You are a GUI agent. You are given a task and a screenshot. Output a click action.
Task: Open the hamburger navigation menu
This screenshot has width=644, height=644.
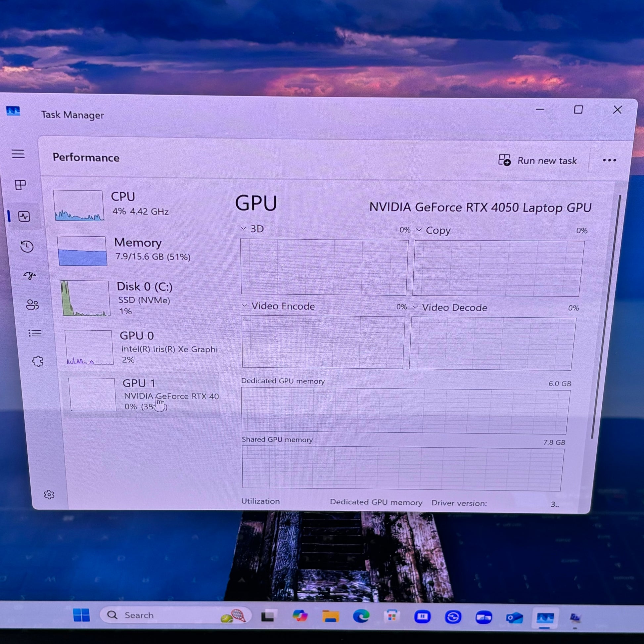point(18,154)
